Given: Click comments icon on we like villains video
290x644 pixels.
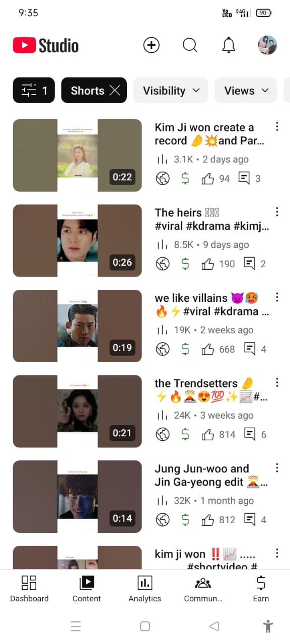Looking at the screenshot, I should tap(249, 349).
